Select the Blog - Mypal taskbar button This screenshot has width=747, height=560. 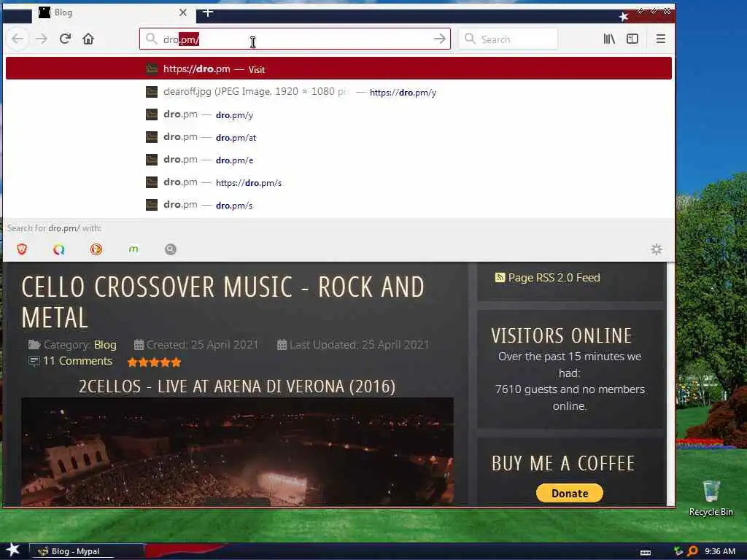point(87,551)
